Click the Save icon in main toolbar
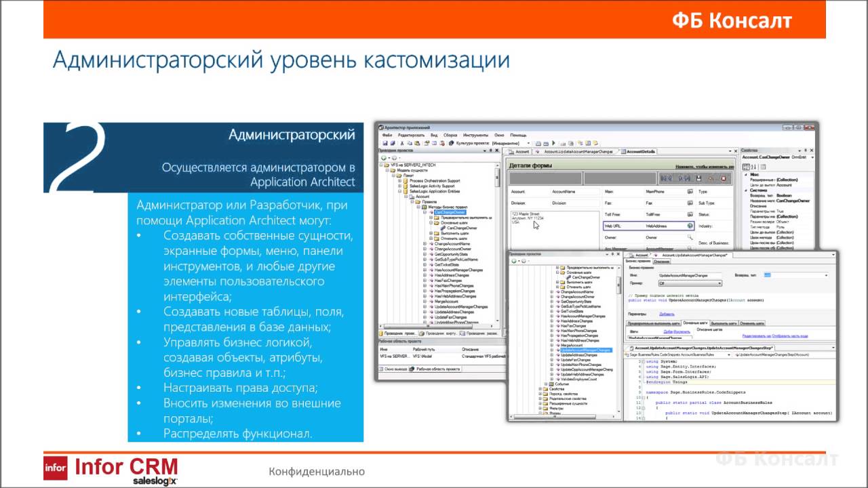 (385, 143)
